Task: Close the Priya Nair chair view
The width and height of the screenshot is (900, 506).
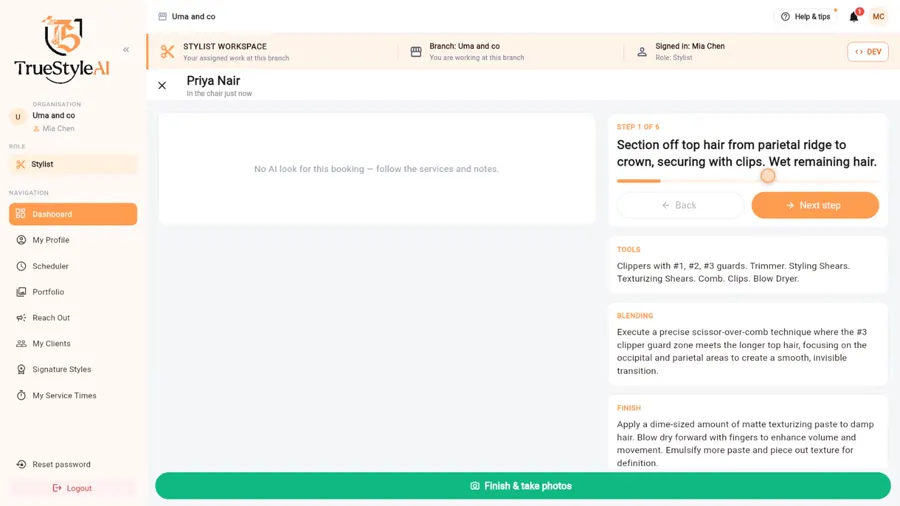Action: [162, 85]
